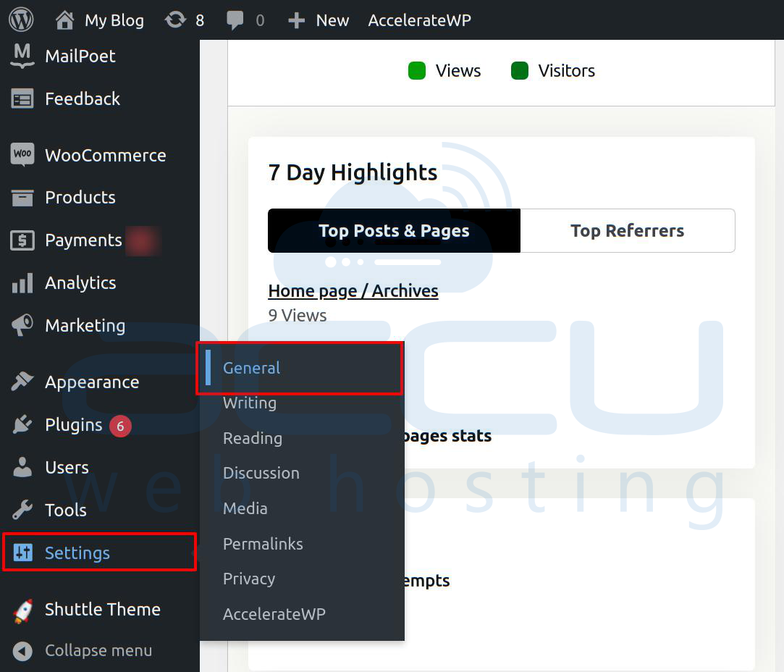Switch to Top Posts & Pages tab
This screenshot has width=784, height=672.
tap(394, 230)
